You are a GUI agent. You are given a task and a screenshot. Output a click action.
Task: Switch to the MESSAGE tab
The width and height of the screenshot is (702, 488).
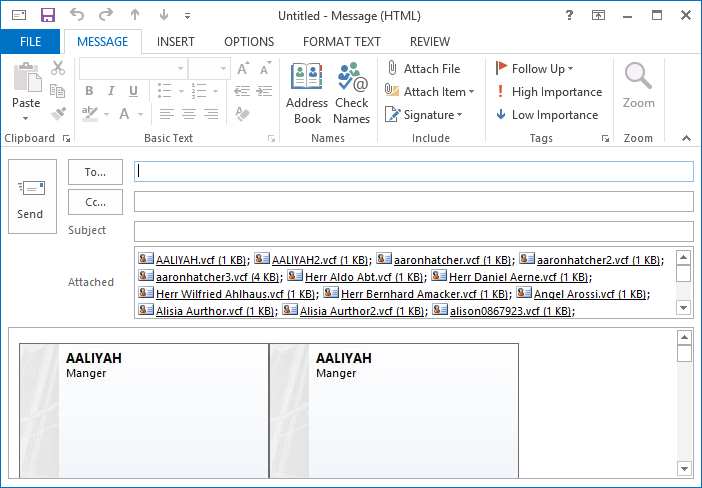[103, 42]
